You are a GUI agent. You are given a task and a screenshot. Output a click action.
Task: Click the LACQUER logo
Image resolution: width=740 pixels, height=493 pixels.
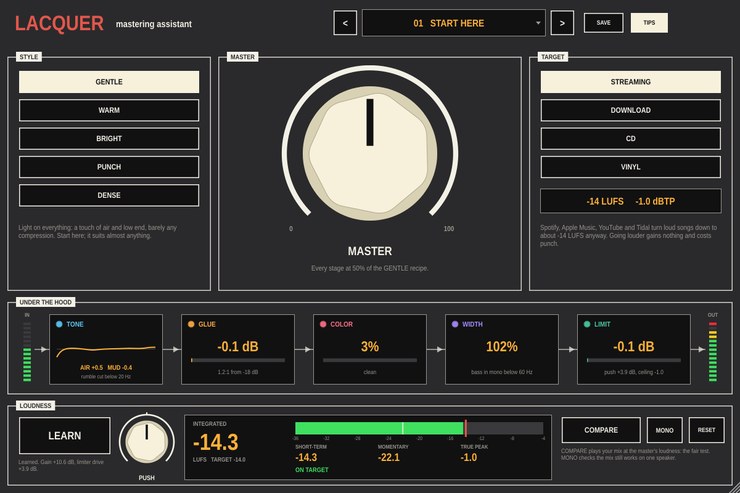coord(59,24)
